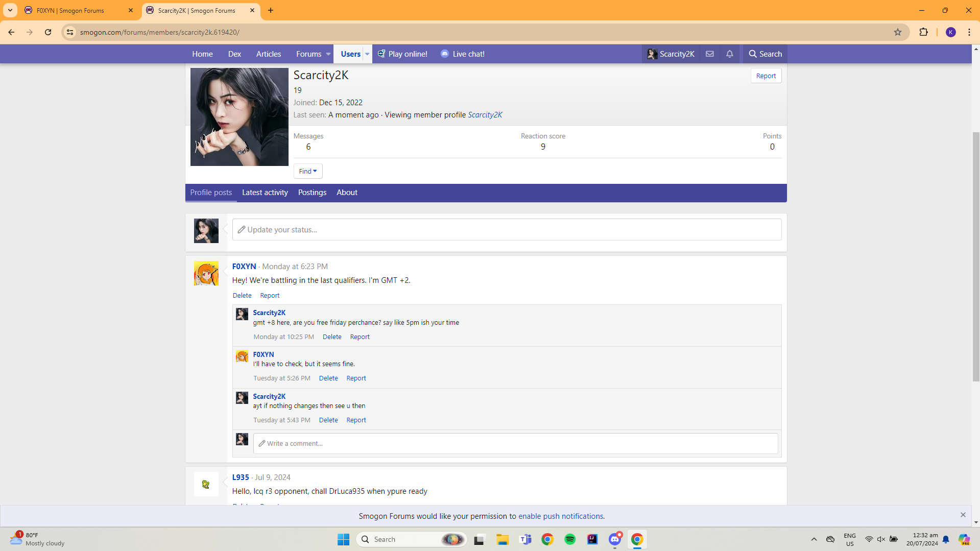Image resolution: width=980 pixels, height=551 pixels.
Task: Open the alerts bell icon
Action: click(729, 54)
